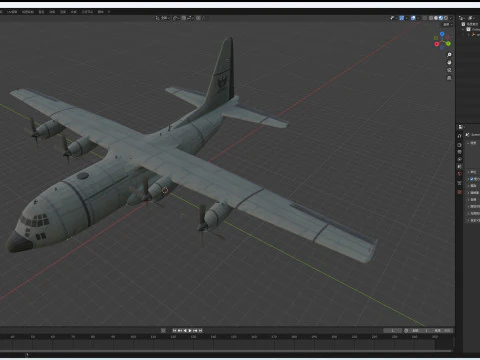Click the pan view hand icon

(x=449, y=62)
